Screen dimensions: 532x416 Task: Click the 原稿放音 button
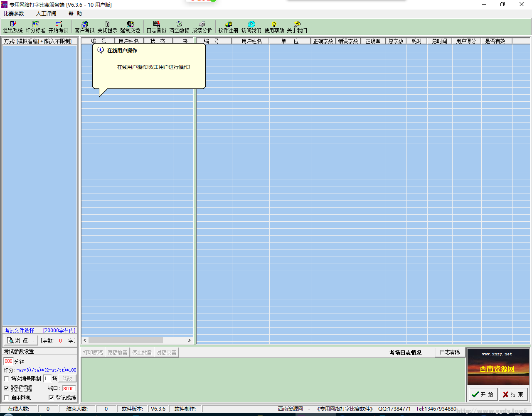click(117, 352)
